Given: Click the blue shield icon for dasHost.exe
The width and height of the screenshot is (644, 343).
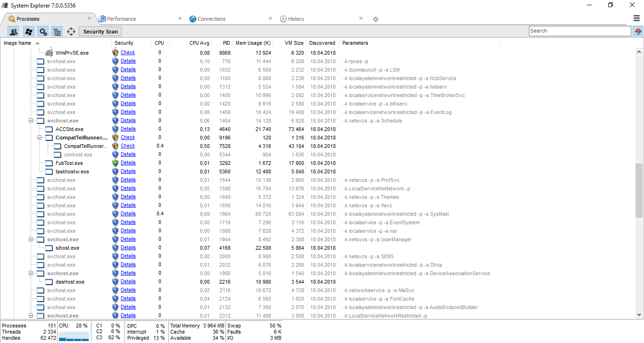Looking at the screenshot, I should (116, 282).
